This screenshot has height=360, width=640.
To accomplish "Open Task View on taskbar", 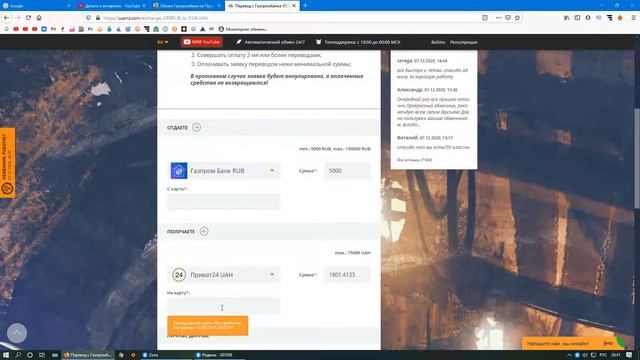I will 42,355.
